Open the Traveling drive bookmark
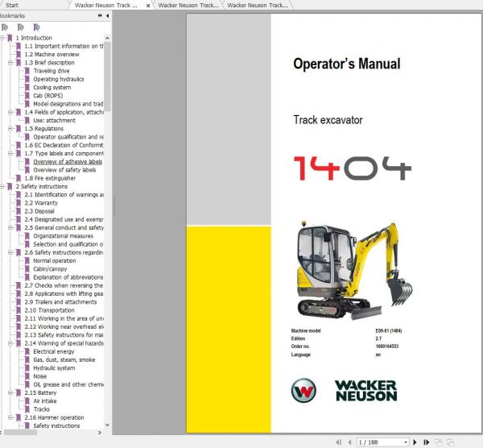 point(52,71)
